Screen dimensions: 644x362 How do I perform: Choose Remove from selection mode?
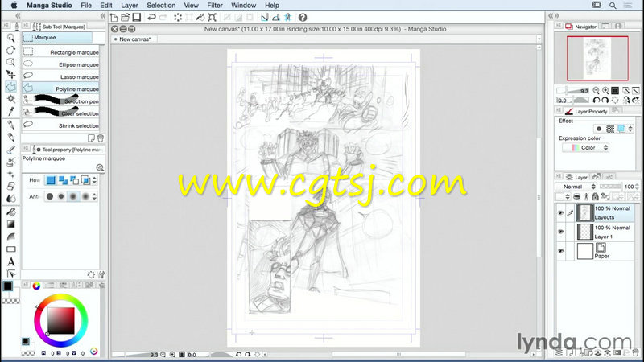74,180
